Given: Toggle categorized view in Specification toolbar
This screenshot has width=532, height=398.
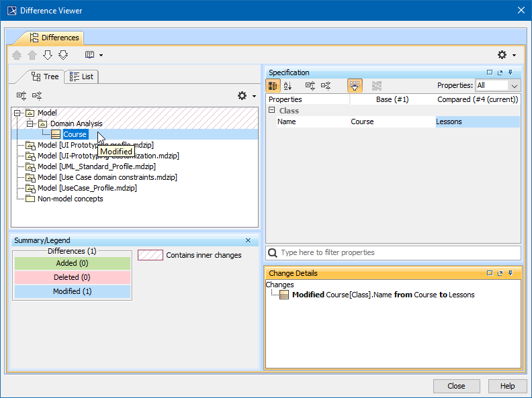Looking at the screenshot, I should coord(273,86).
